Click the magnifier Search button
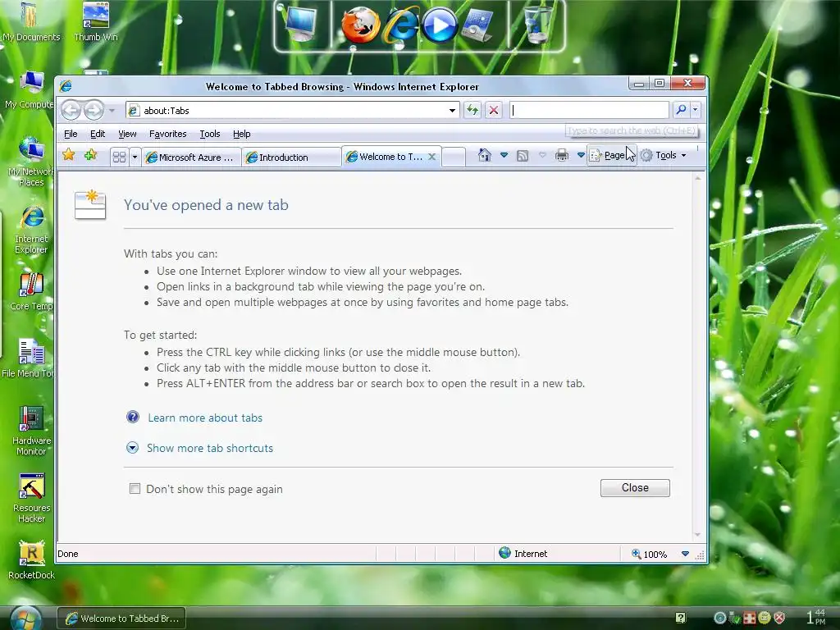 (681, 110)
